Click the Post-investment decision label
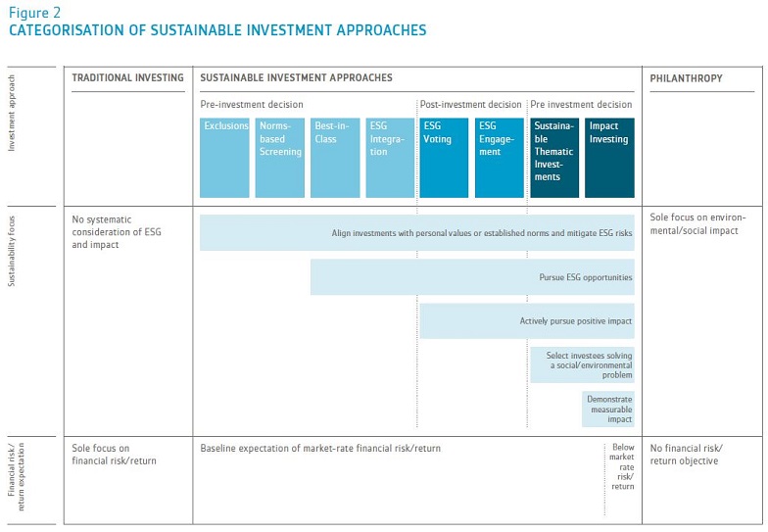The height and width of the screenshot is (532, 768). [x=471, y=104]
